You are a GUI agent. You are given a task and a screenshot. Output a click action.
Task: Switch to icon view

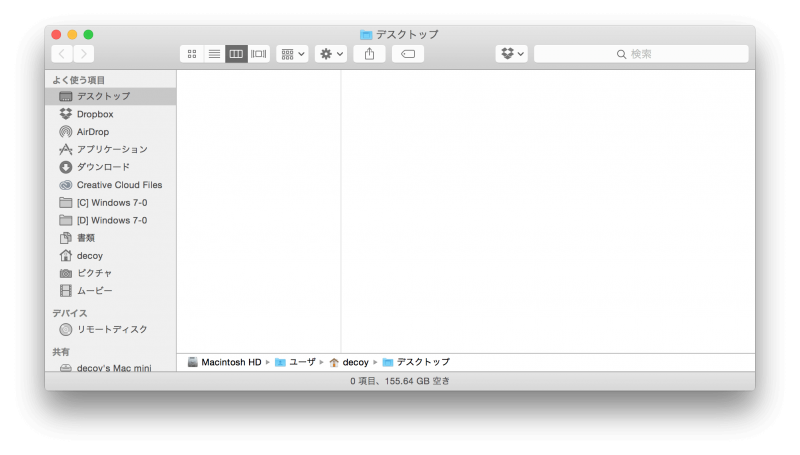tap(192, 54)
